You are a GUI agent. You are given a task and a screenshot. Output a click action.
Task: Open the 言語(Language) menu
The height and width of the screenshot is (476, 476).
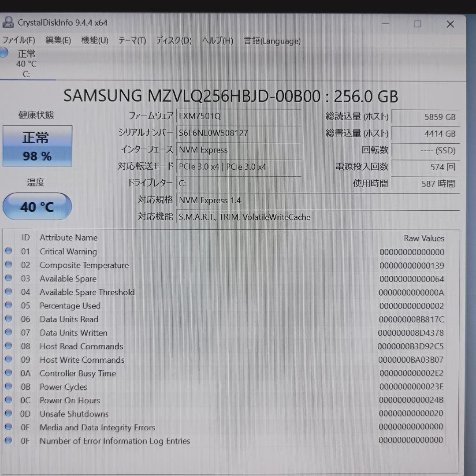click(x=272, y=41)
